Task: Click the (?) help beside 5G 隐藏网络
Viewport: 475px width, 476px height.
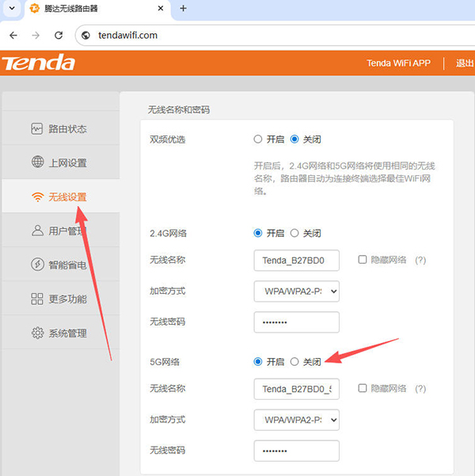Action: click(x=420, y=389)
